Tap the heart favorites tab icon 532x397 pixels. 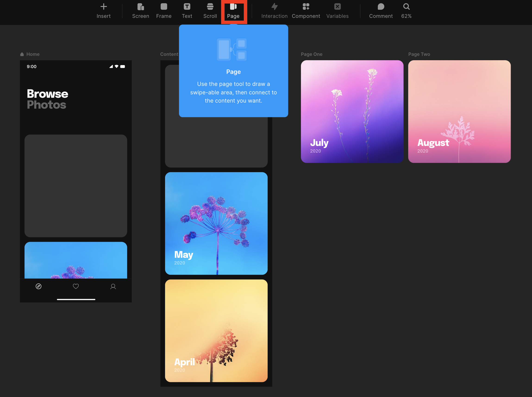(76, 286)
